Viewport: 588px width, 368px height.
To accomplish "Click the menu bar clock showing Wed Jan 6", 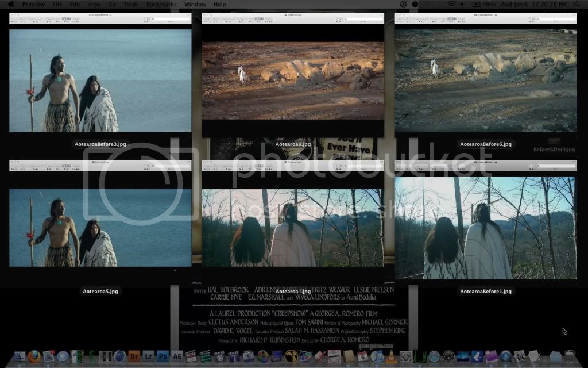I will click(x=533, y=4).
